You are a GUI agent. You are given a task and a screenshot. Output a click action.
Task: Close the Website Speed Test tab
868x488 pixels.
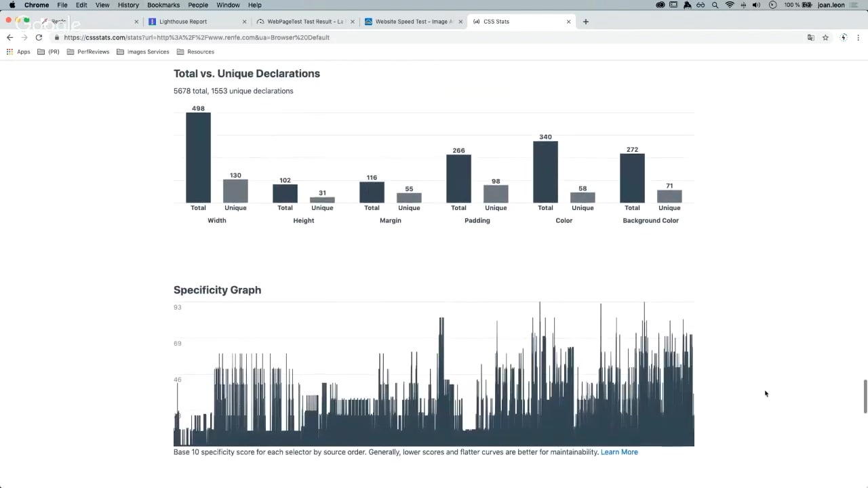pos(460,22)
